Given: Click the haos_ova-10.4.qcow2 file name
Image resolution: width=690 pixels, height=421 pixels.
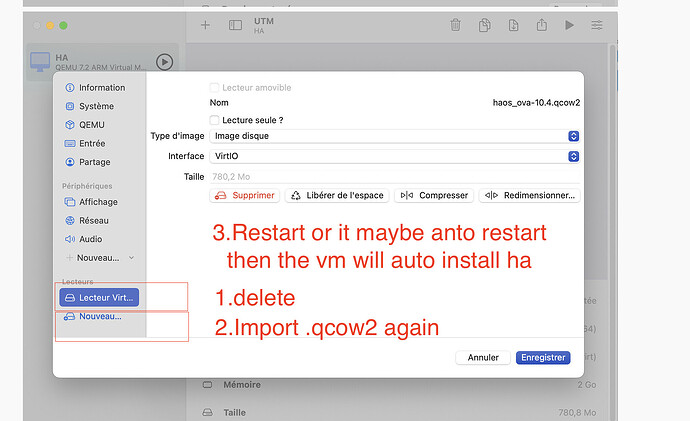Looking at the screenshot, I should coord(536,103).
